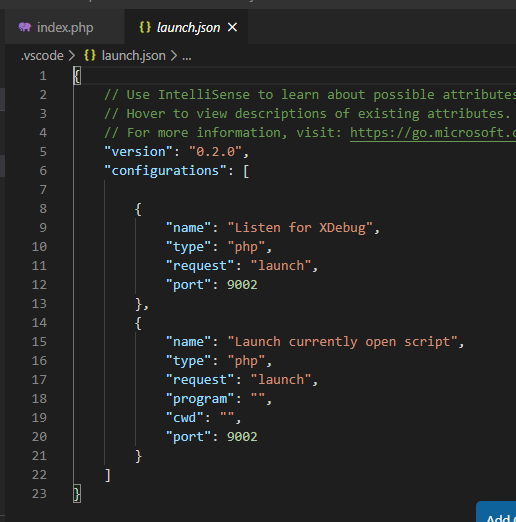This screenshot has width=516, height=522.
Task: Click the .vscode breadcrumb folder
Action: point(42,56)
